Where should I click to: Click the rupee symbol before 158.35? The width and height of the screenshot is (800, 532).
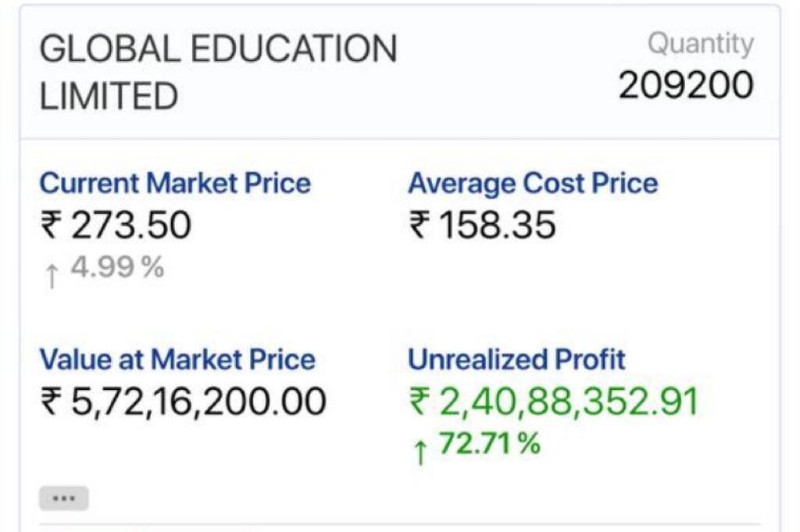(x=420, y=226)
